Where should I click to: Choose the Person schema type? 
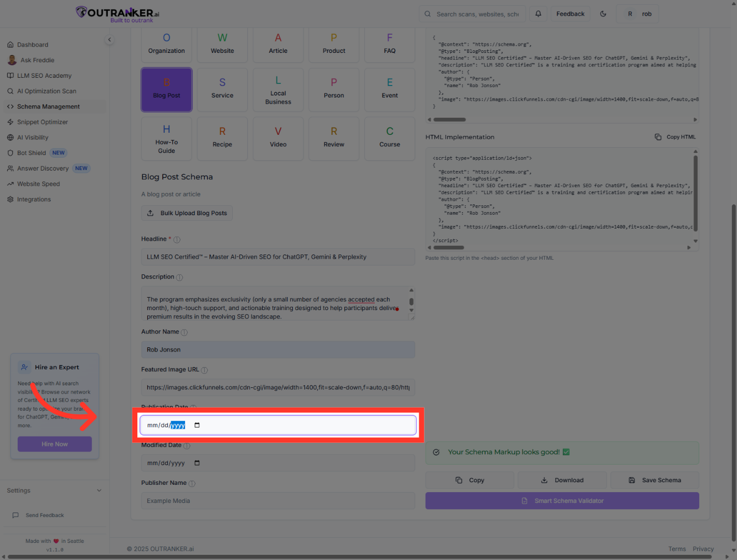334,90
